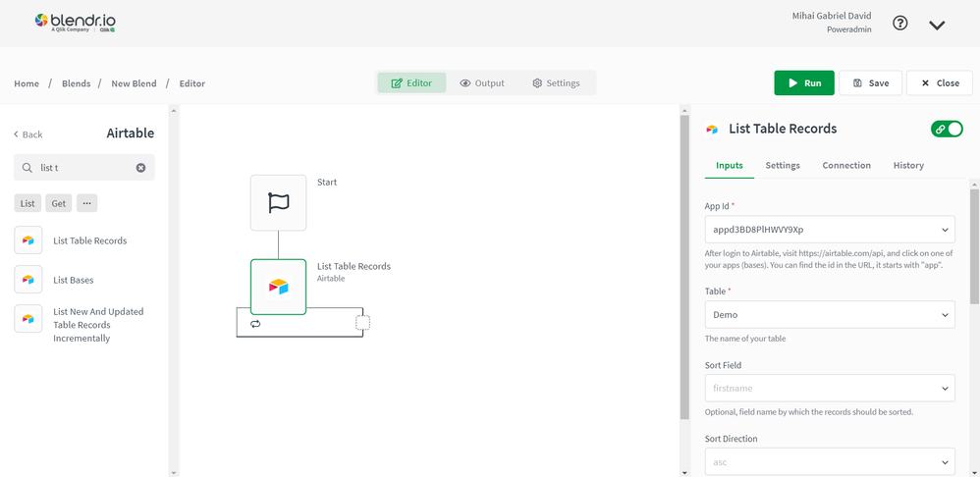Click the blendr.io logo
The image size is (980, 477).
click(75, 23)
